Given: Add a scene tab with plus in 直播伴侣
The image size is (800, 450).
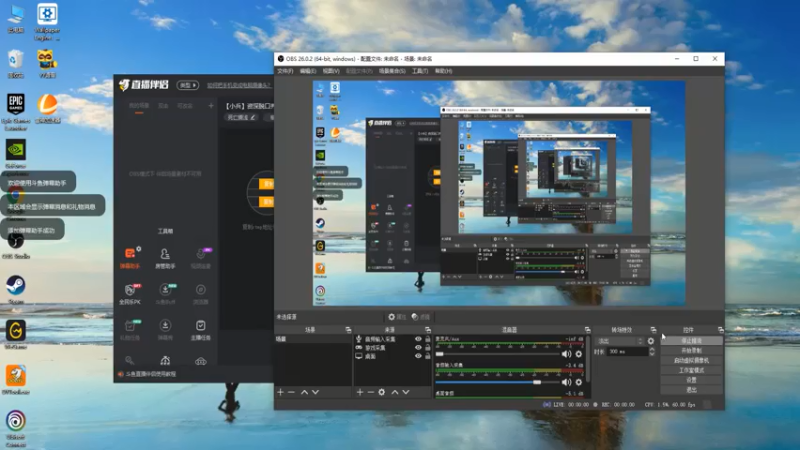Looking at the screenshot, I should coord(211,106).
